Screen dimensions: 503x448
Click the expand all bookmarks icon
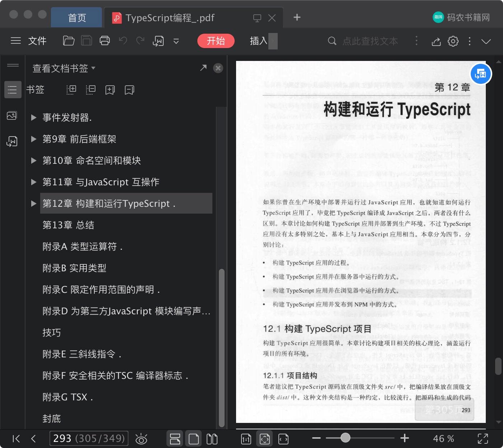(x=71, y=90)
